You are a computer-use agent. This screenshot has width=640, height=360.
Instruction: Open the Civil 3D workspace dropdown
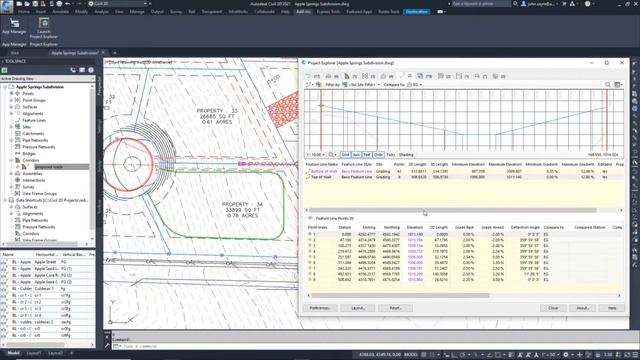point(118,4)
